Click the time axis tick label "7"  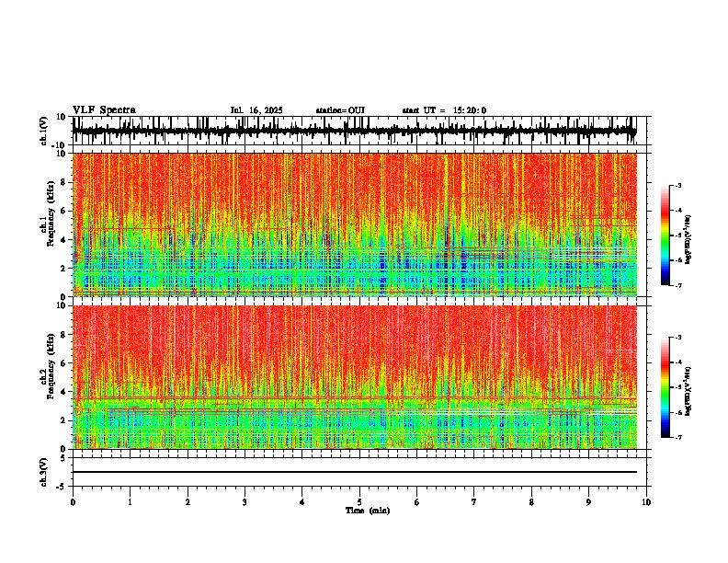pos(474,502)
